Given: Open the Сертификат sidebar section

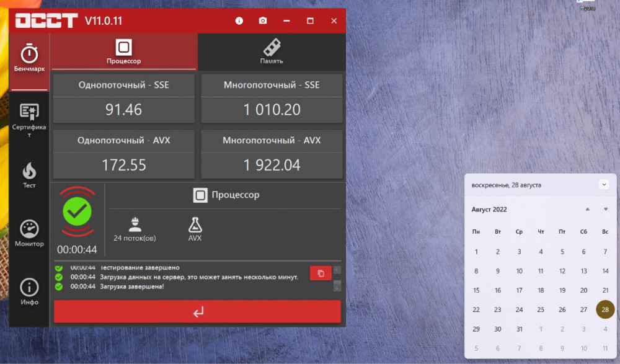Looking at the screenshot, I should (x=29, y=121).
